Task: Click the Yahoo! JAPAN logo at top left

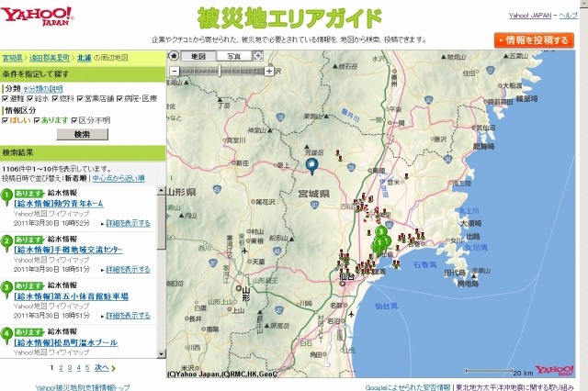Action: [37, 17]
